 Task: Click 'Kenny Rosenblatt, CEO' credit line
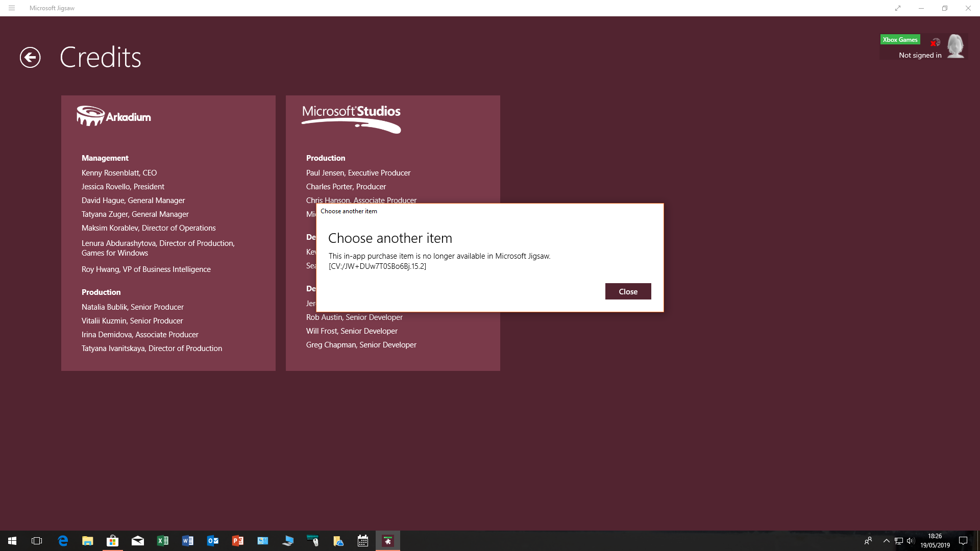click(119, 173)
